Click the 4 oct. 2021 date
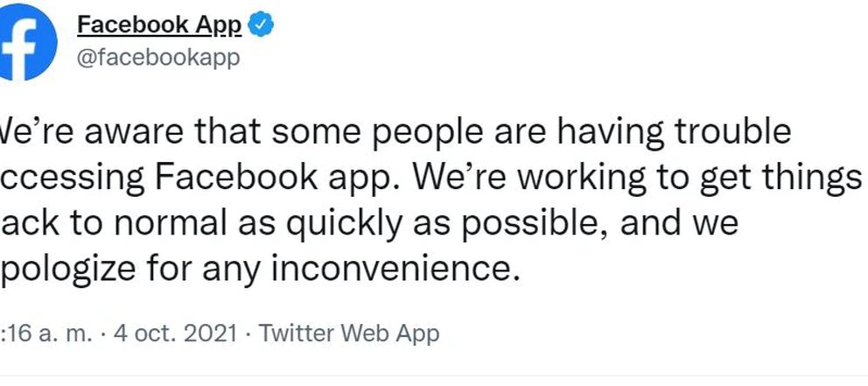This screenshot has width=868, height=386. tap(175, 334)
